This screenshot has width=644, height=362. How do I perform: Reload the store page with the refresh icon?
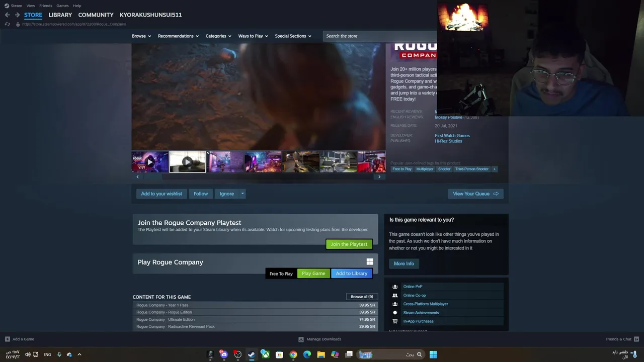coord(7,24)
